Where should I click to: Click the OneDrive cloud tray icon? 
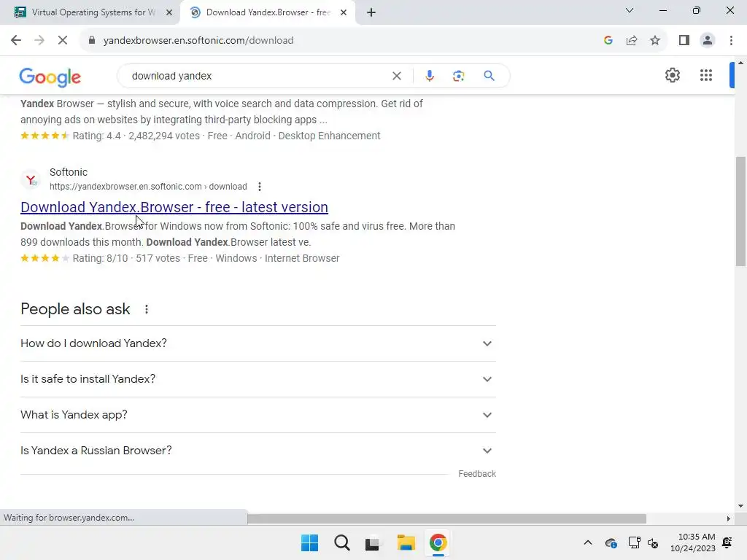click(x=611, y=542)
